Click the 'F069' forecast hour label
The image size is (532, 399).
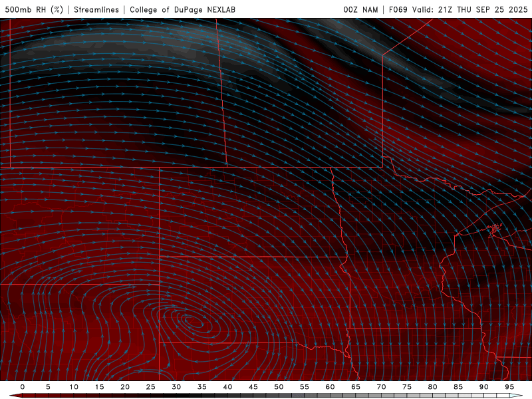[x=398, y=9]
